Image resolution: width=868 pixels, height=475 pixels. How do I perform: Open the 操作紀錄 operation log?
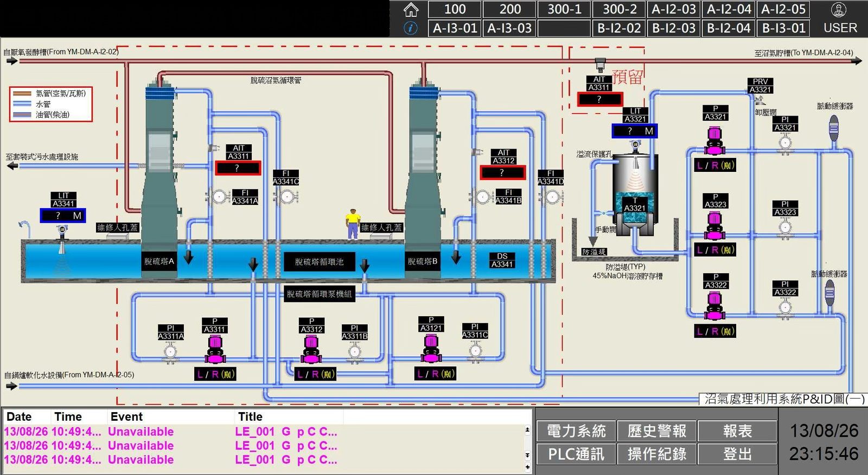pyautogui.click(x=657, y=454)
